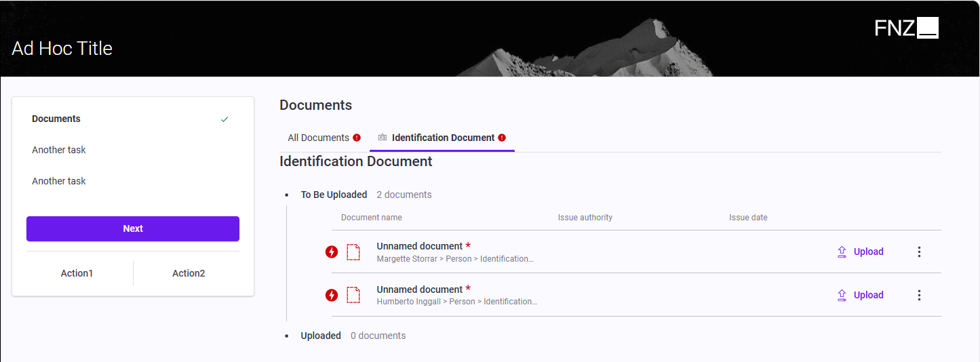Click the Action2 button
The width and height of the screenshot is (980, 362).
pyautogui.click(x=189, y=273)
